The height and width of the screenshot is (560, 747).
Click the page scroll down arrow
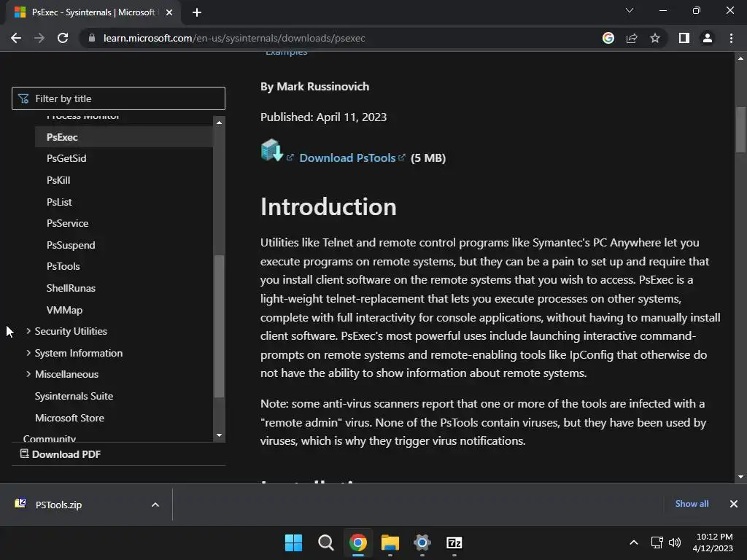click(x=740, y=477)
